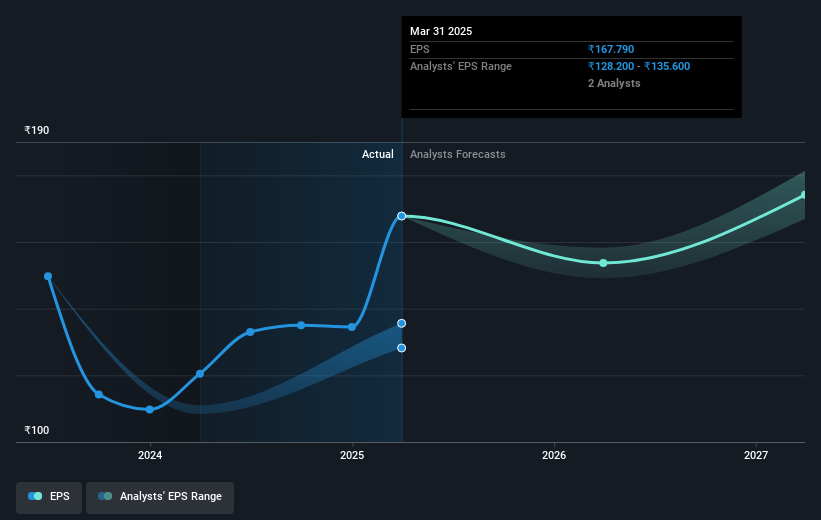Click the 2025 axis label
The image size is (821, 520).
352,456
